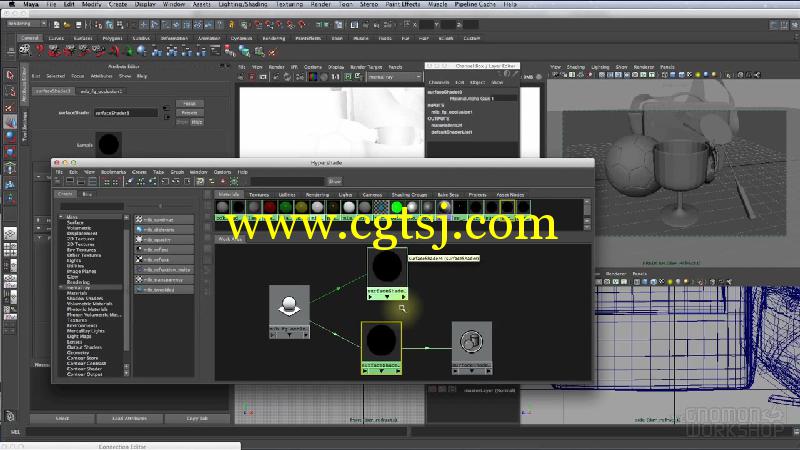Open the Rendering menu set dropdown

pyautogui.click(x=27, y=24)
